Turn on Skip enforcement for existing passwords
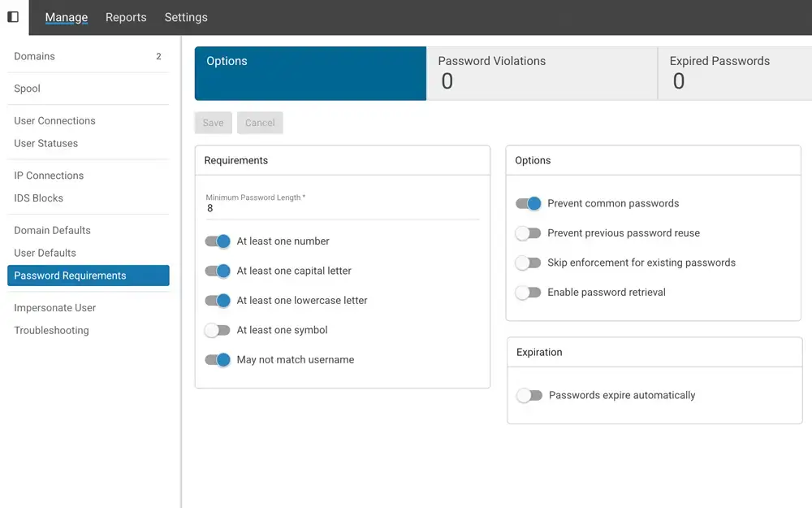The height and width of the screenshot is (508, 812). tap(529, 263)
